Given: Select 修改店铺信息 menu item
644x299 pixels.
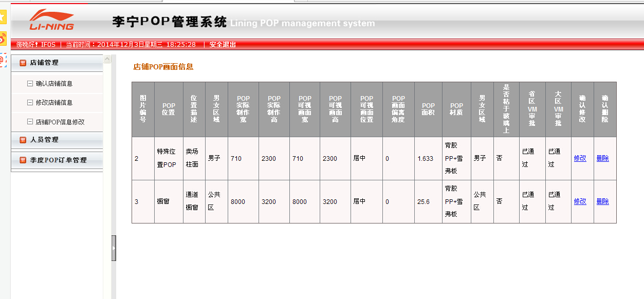Looking at the screenshot, I should tap(54, 102).
